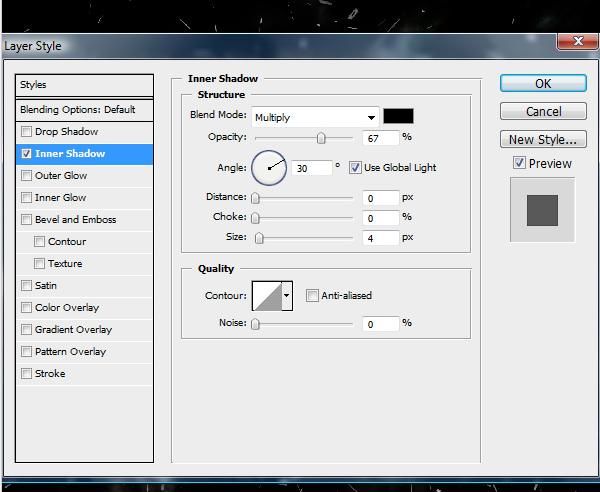Close the Layer Style dialog
This screenshot has width=600, height=492.
point(578,41)
